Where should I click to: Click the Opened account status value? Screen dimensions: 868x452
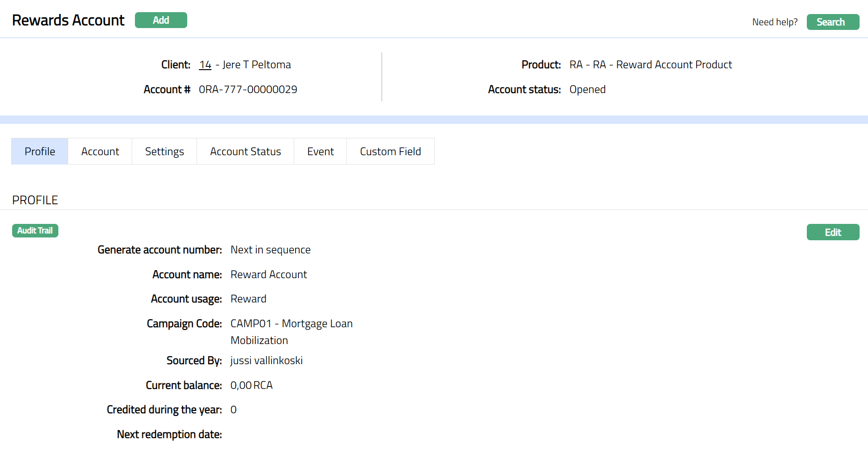(x=587, y=89)
